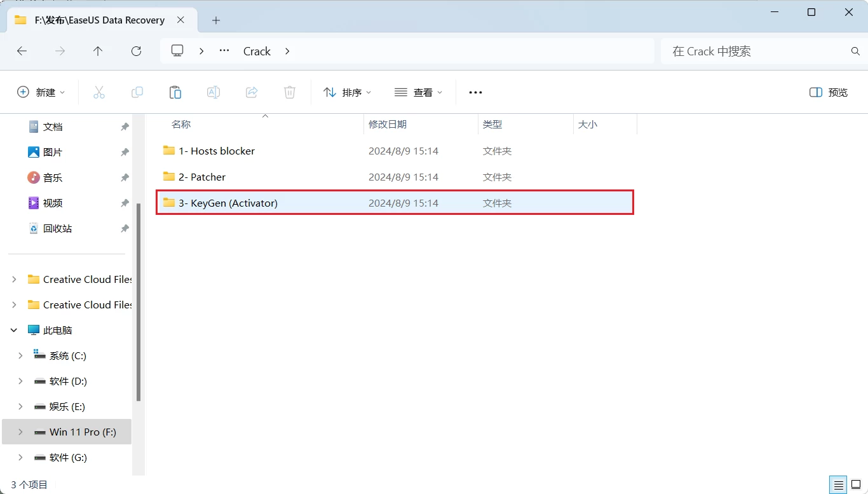Image resolution: width=868 pixels, height=494 pixels.
Task: Click the This PC monitor icon in address bar
Action: tap(177, 51)
